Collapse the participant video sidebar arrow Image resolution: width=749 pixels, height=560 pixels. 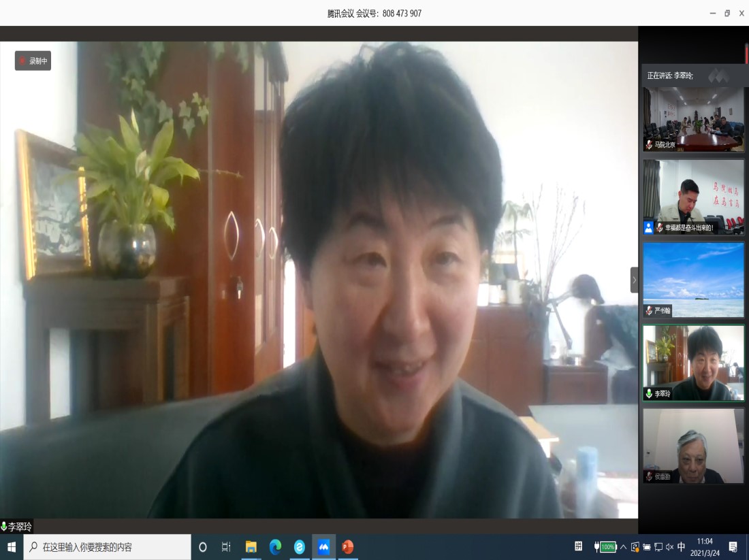(634, 280)
